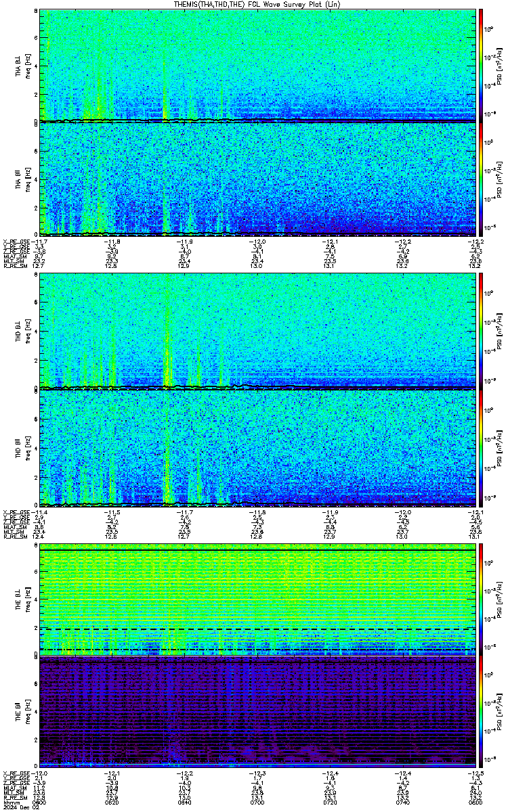Click the 0700 time tick label

[257, 802]
